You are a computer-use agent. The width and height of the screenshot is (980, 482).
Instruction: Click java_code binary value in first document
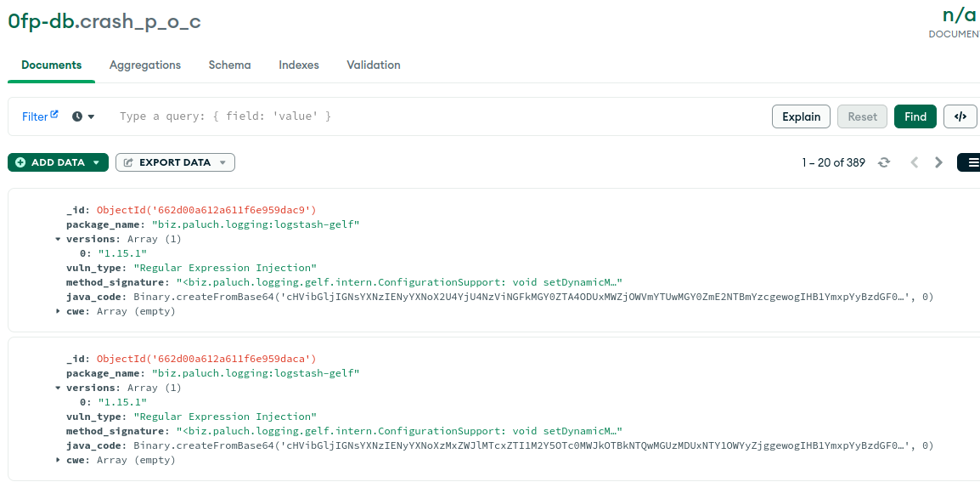(533, 297)
